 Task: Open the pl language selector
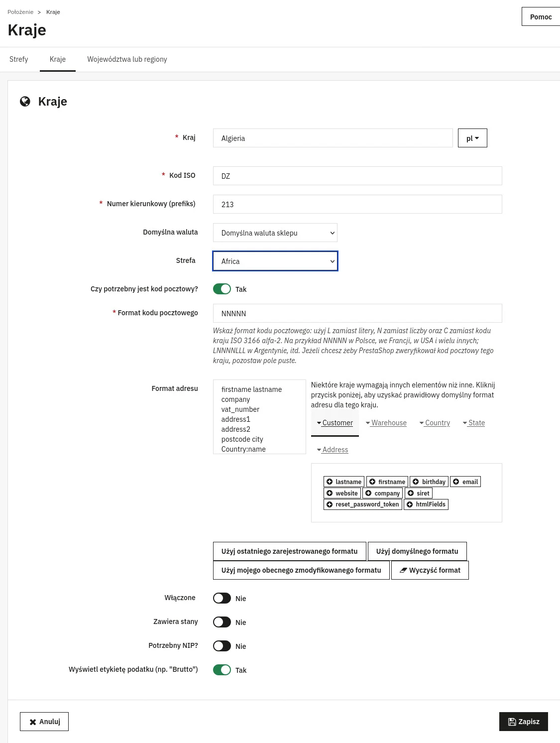tap(472, 138)
